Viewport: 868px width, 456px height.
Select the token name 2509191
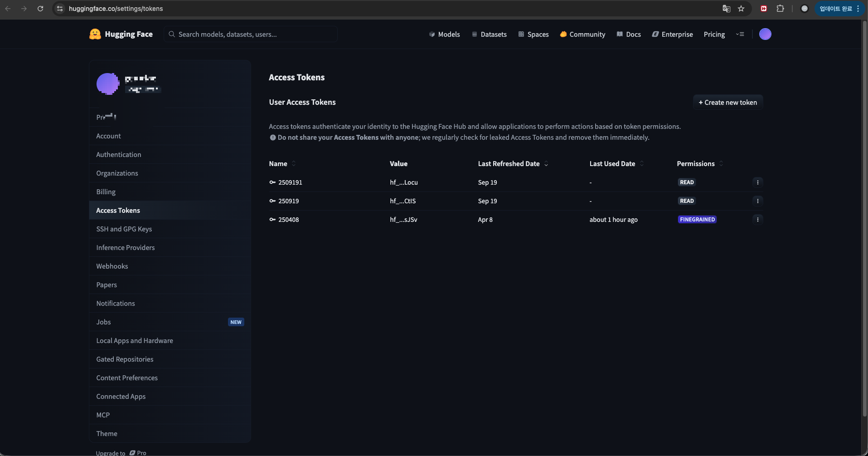click(x=290, y=182)
